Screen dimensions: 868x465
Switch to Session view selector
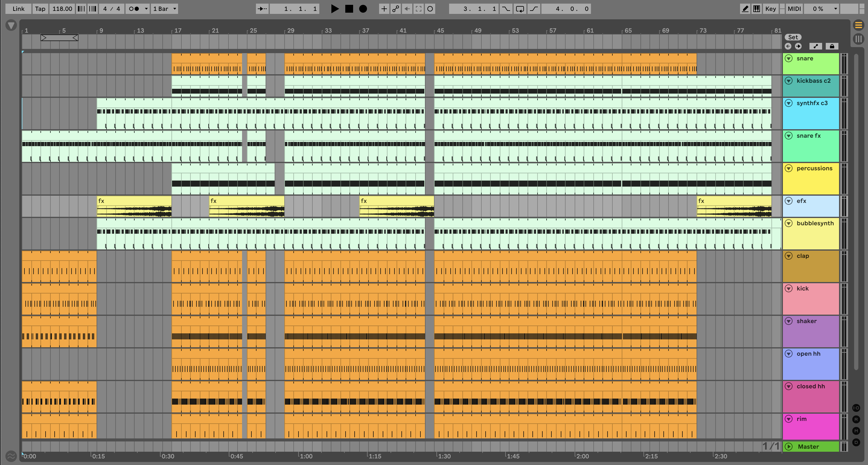858,39
